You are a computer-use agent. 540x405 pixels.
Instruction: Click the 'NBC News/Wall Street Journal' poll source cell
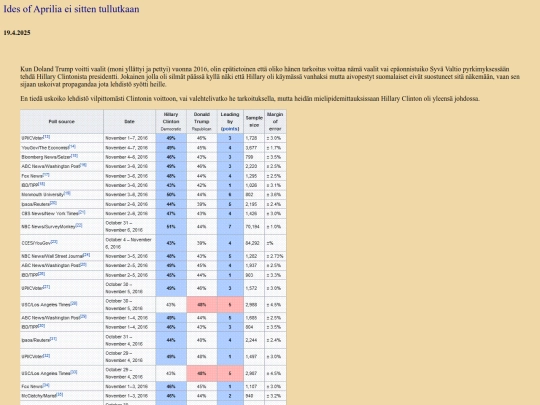coord(62,256)
